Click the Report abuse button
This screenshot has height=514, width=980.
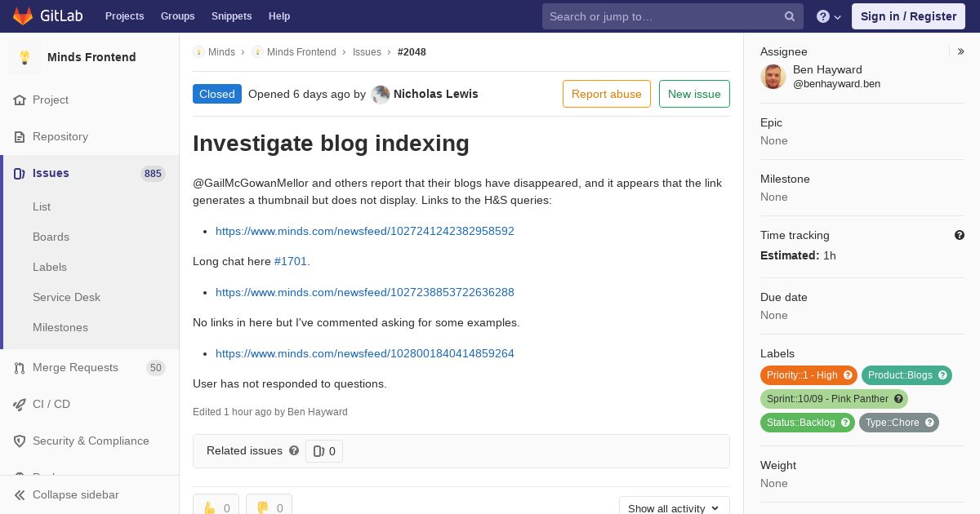(607, 94)
